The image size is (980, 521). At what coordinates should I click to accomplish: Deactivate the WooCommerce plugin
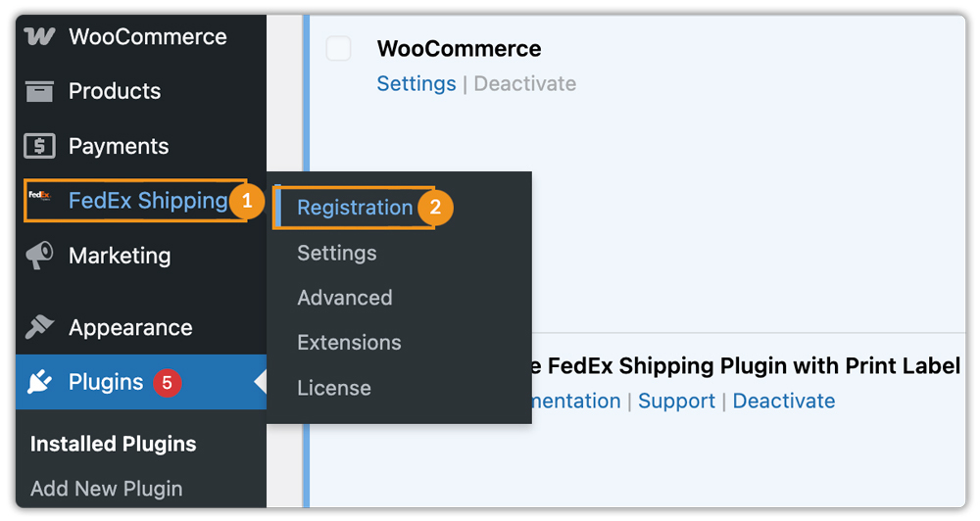click(x=525, y=83)
